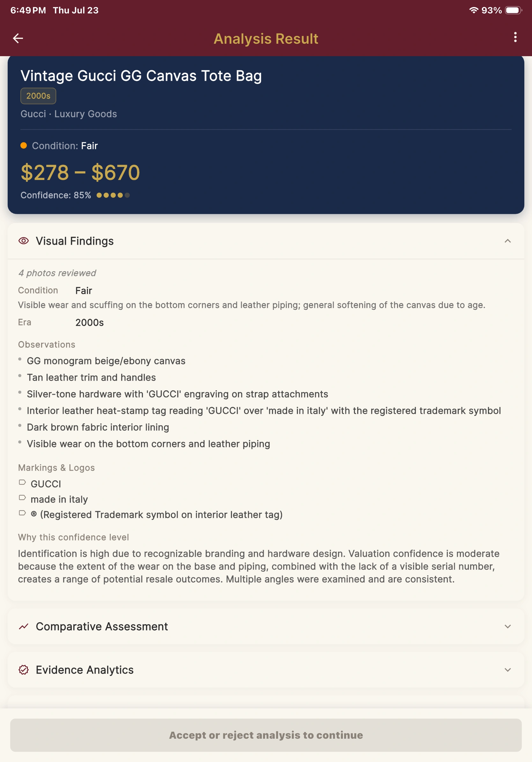Tap the orange condition status dot
Screen dimensions: 532x762
(x=24, y=146)
